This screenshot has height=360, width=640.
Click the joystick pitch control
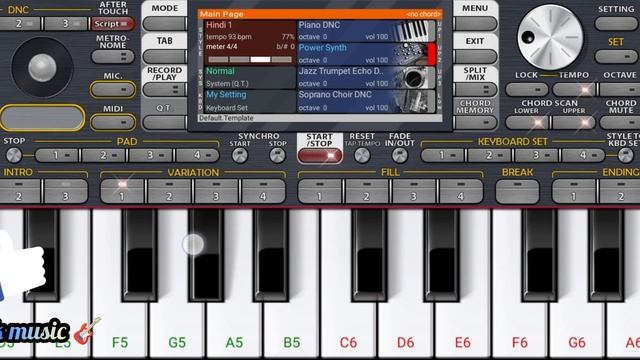(x=42, y=67)
